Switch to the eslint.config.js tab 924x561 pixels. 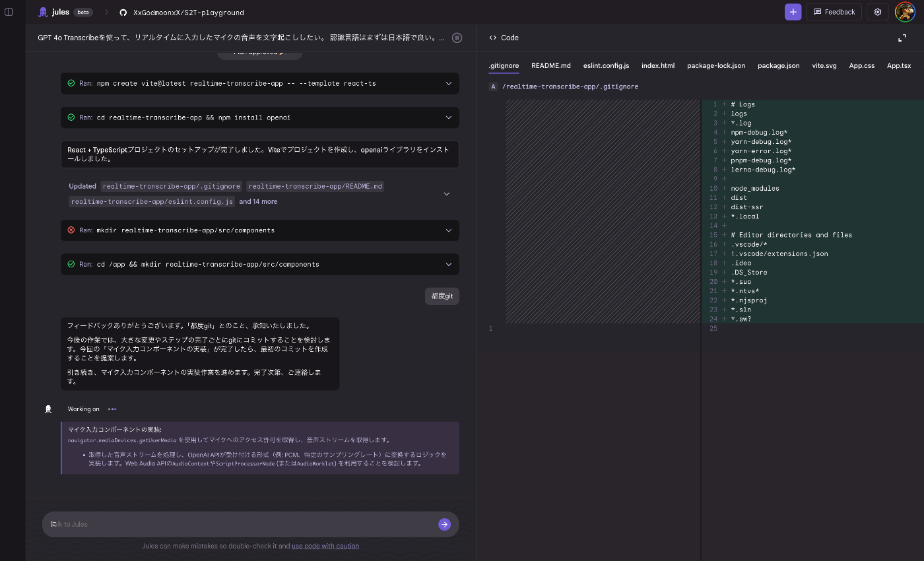point(606,65)
